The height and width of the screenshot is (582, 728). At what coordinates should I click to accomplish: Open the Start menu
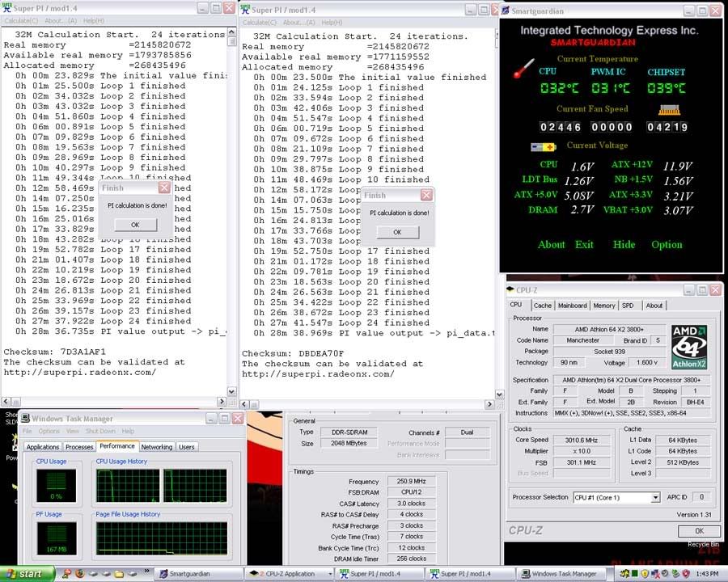coord(27,574)
